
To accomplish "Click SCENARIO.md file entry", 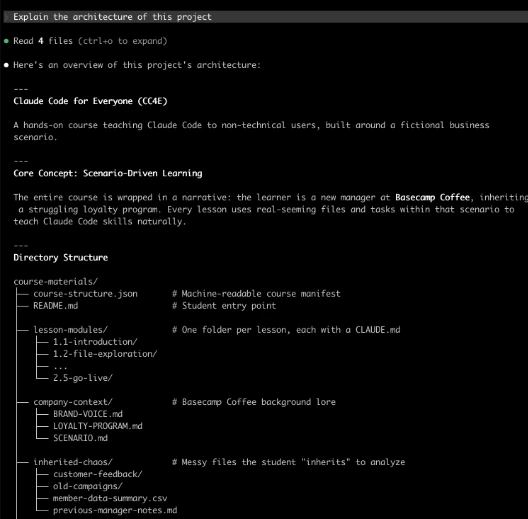I will [80, 438].
